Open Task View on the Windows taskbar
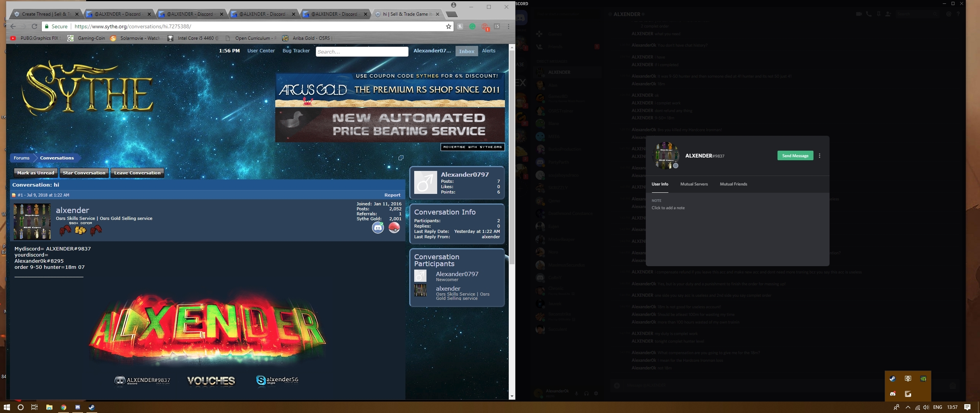Image resolution: width=980 pixels, height=413 pixels. pyautogui.click(x=34, y=407)
